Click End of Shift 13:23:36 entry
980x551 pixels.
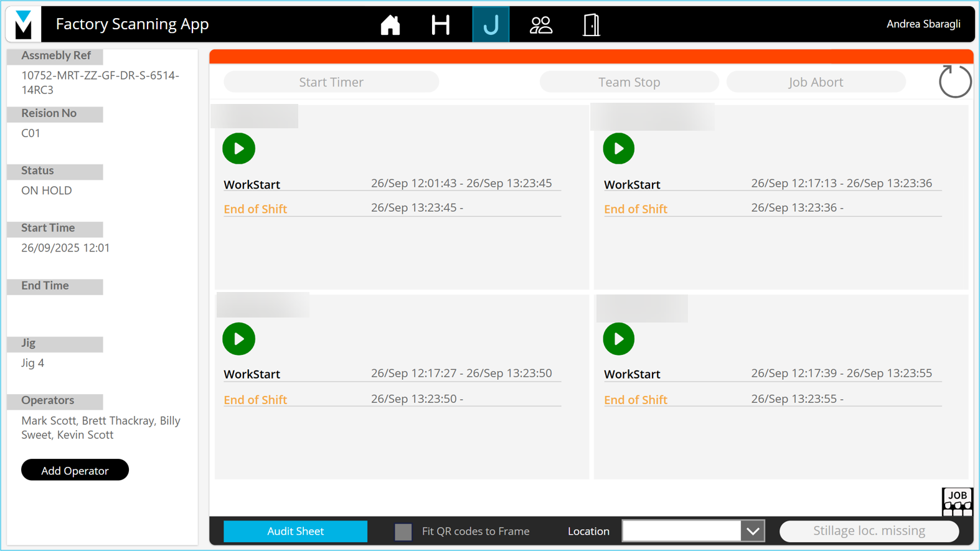[x=772, y=209]
